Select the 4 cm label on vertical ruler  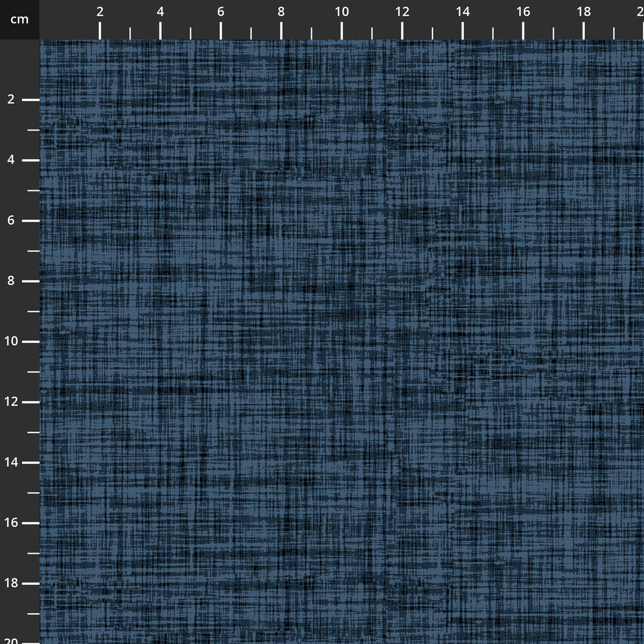pyautogui.click(x=11, y=160)
